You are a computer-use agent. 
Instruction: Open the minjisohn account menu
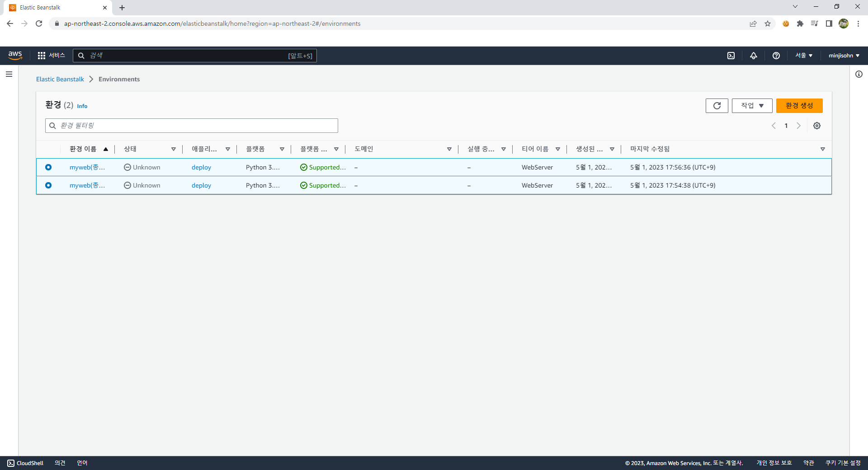[x=844, y=56]
